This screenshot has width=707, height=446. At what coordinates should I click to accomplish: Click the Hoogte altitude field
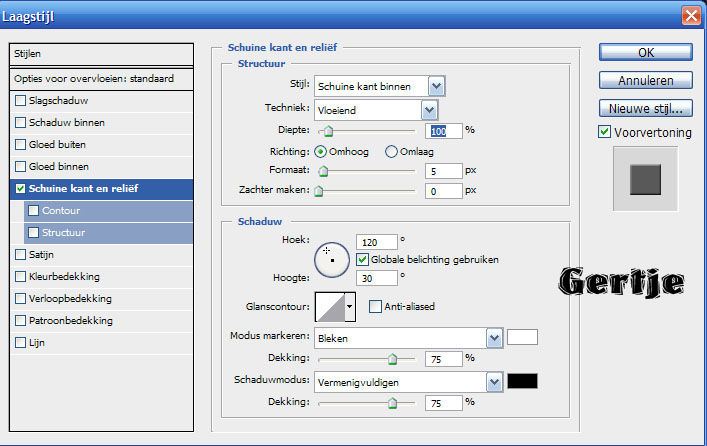pos(377,278)
